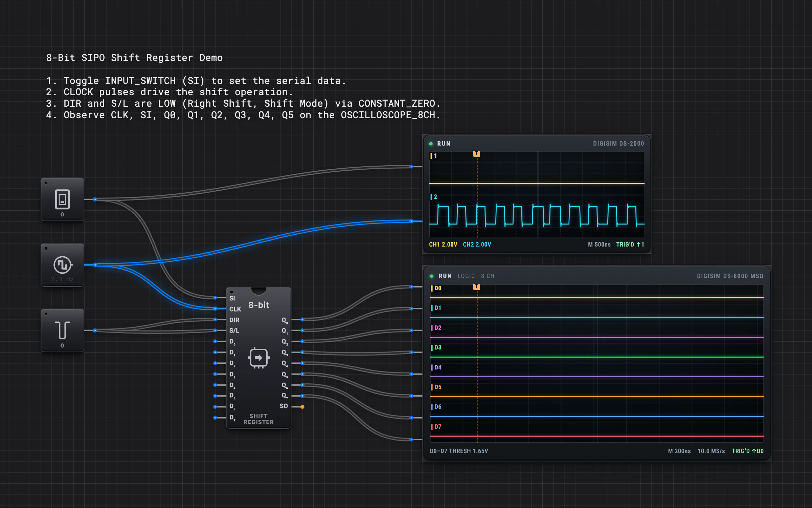Click CH1 2.00V scale readout

(443, 245)
